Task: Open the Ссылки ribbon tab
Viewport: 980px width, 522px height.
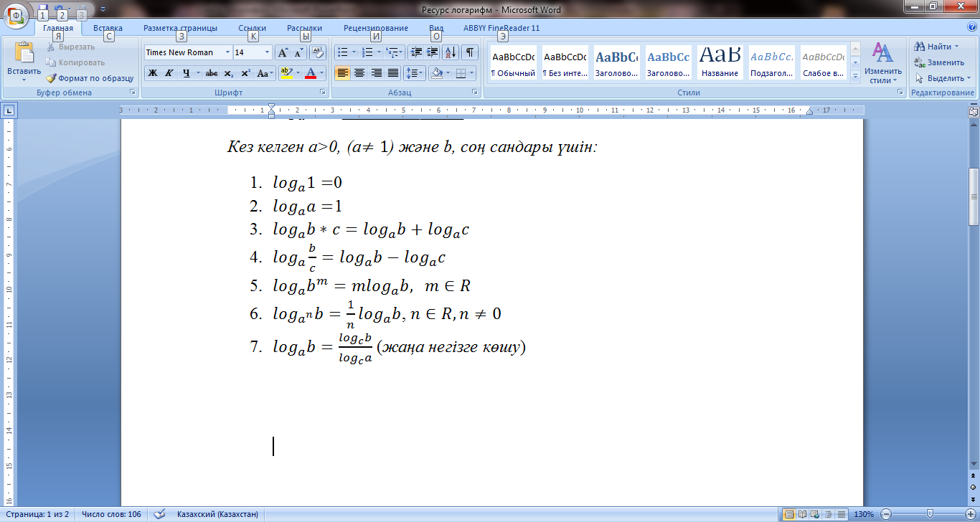Action: tap(252, 28)
